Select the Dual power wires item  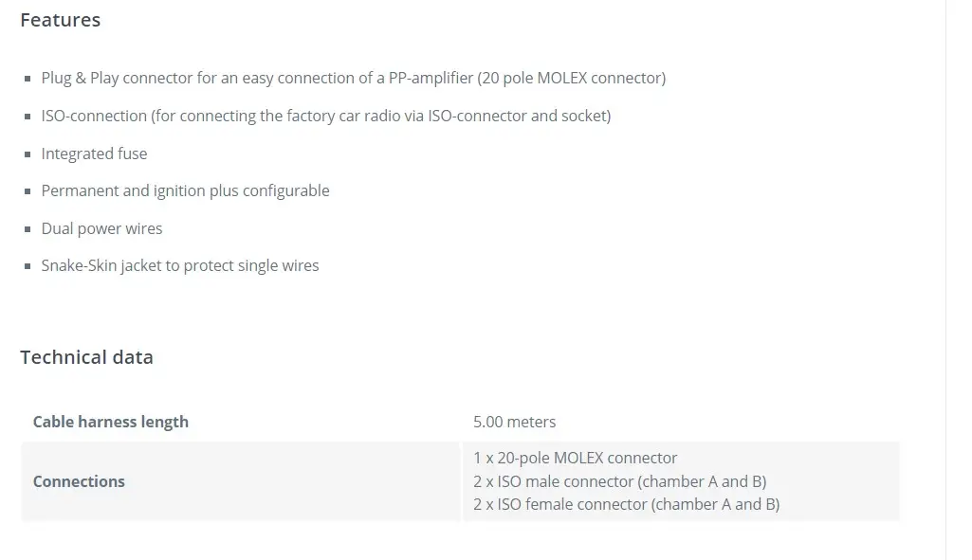click(101, 228)
